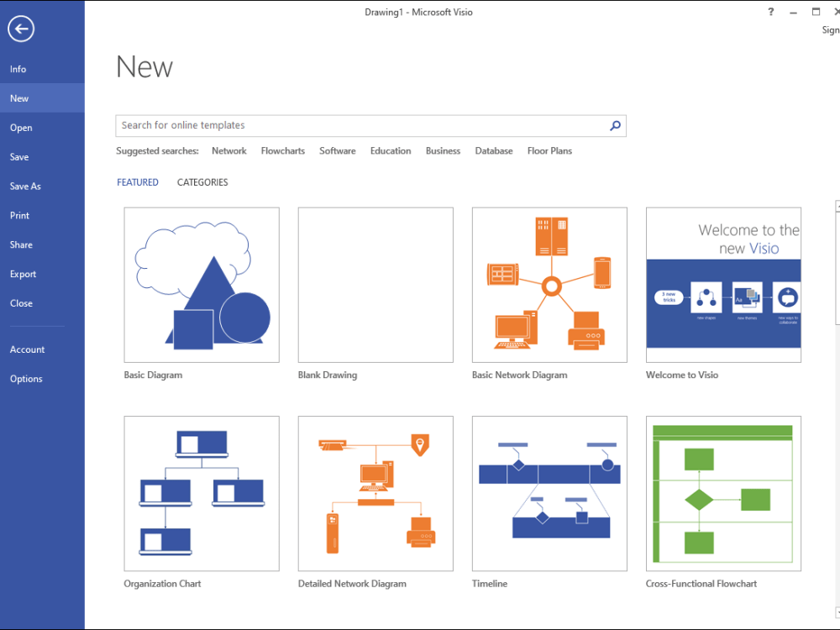The width and height of the screenshot is (840, 630).
Task: Click Save in the sidebar
Action: [x=42, y=157]
